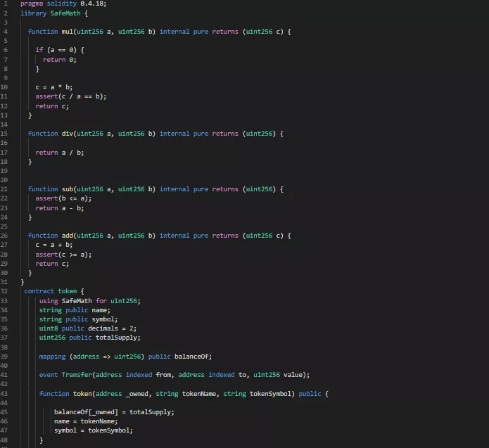Click 'return a / b;' statement
The image size is (489, 448).
tap(60, 153)
